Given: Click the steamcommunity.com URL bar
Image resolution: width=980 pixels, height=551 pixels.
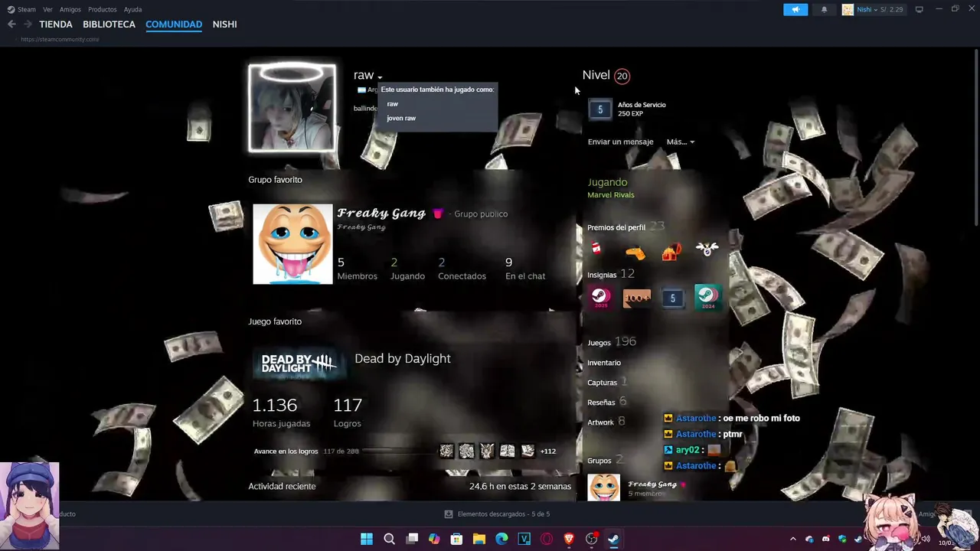Looking at the screenshot, I should (x=60, y=39).
